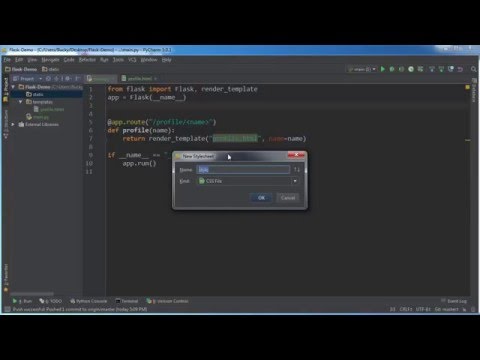Open the Navigate menu
This screenshot has height=360, width=480.
pos(50,60)
